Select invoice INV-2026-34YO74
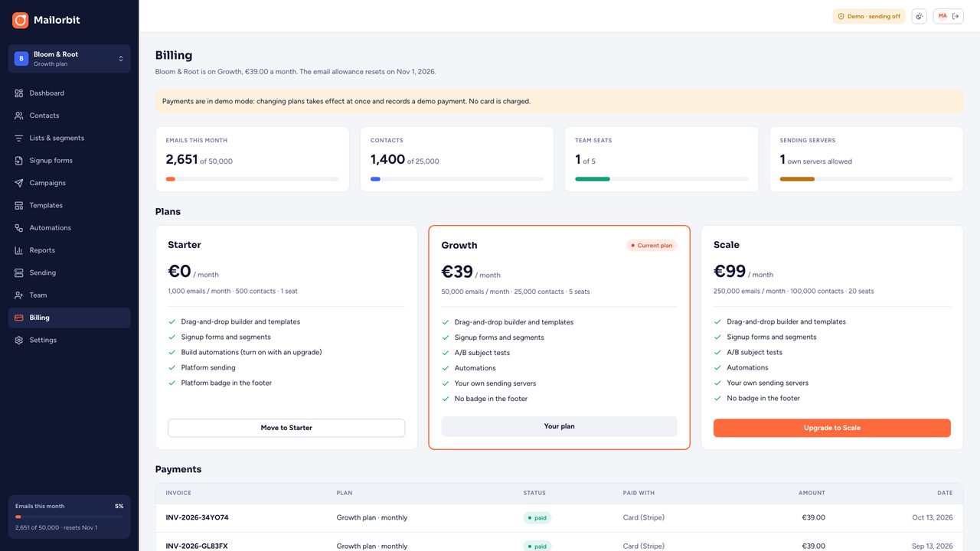This screenshot has width=980, height=551. click(x=197, y=518)
